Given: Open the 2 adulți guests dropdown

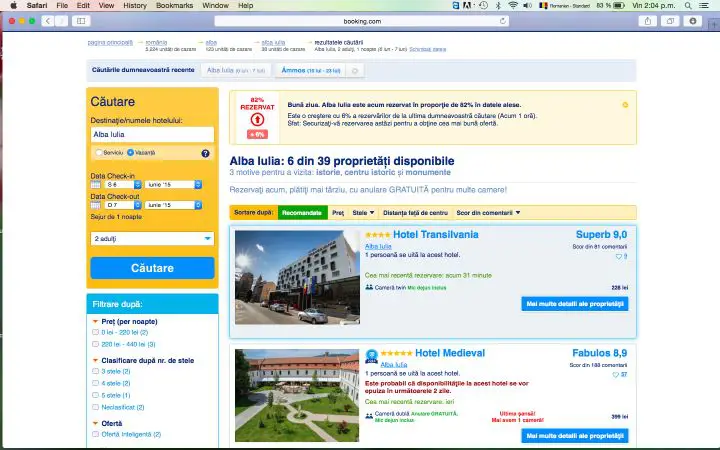Looking at the screenshot, I should coord(152,238).
